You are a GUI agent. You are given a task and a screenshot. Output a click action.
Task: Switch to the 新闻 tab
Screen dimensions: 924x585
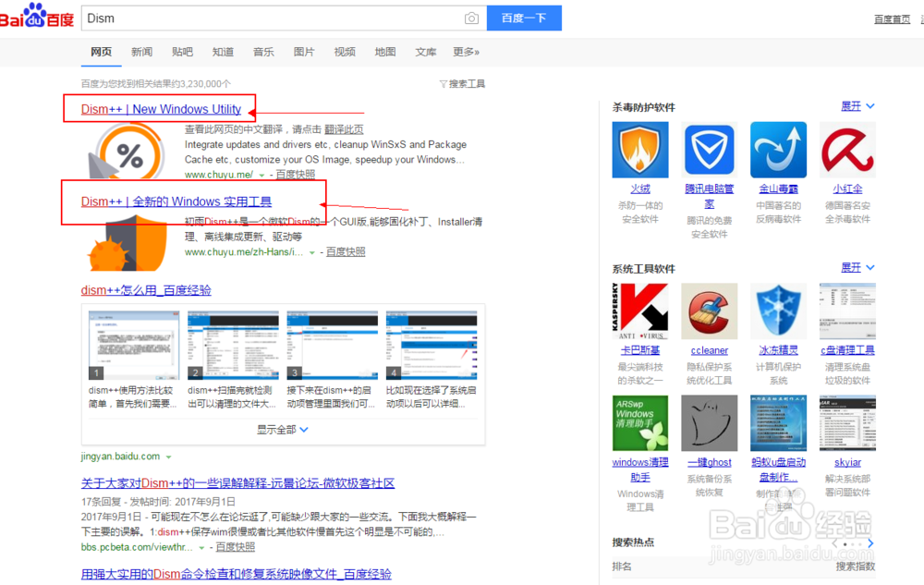(x=141, y=52)
